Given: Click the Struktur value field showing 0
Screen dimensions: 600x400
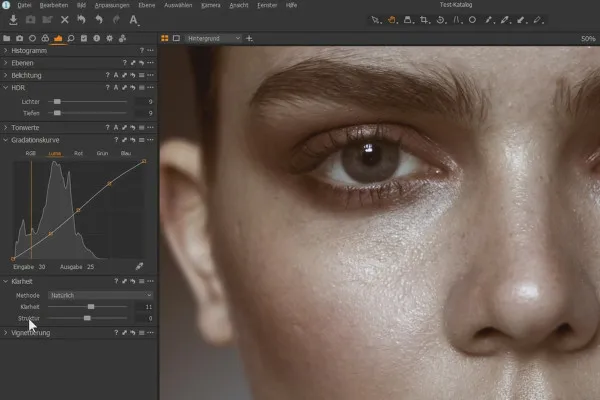Looking at the screenshot, I should click(144, 318).
